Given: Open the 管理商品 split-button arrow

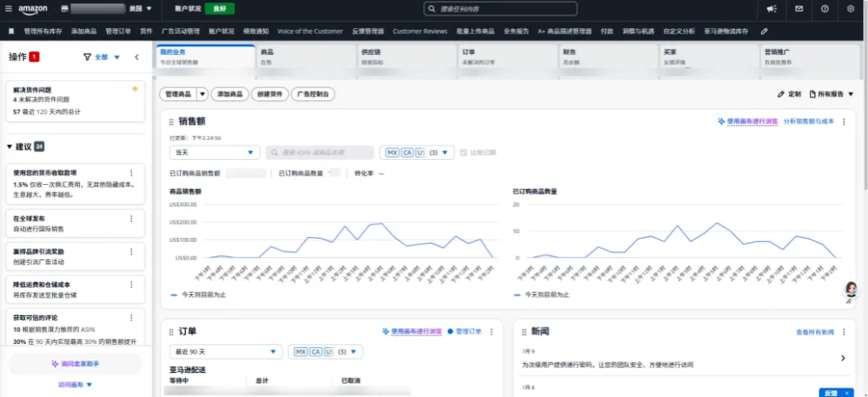Looking at the screenshot, I should (202, 94).
